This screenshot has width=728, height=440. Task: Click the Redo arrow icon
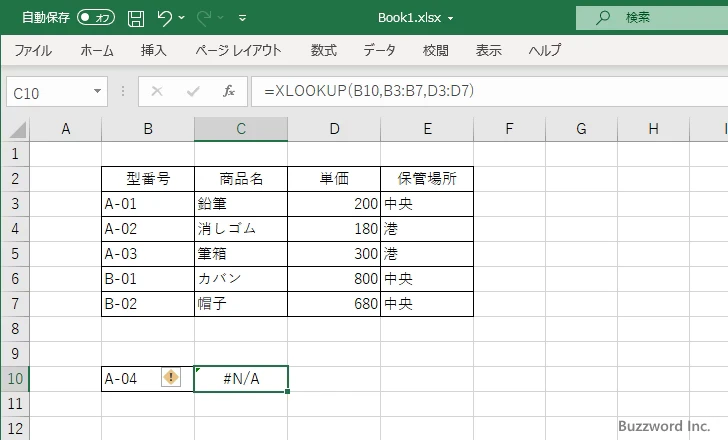(x=204, y=18)
